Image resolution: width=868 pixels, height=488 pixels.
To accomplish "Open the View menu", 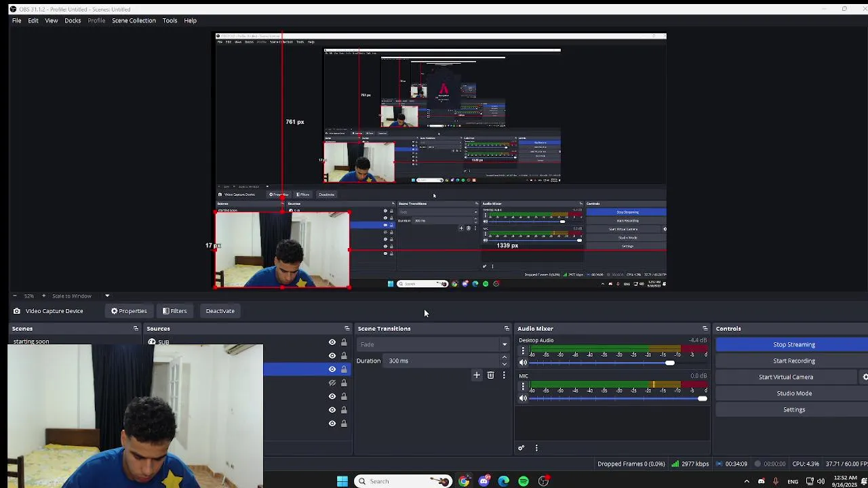I will coord(52,20).
